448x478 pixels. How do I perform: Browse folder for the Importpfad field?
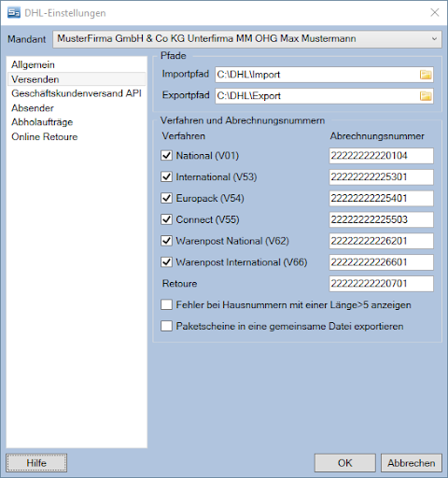426,75
